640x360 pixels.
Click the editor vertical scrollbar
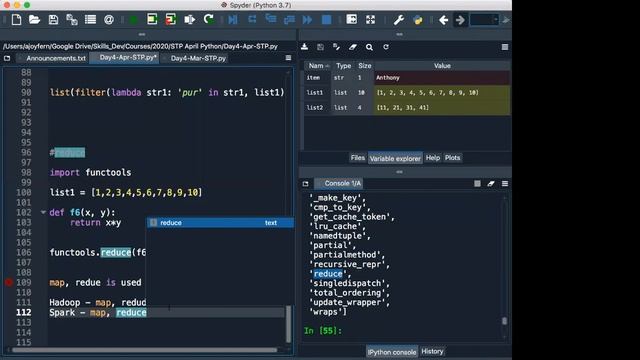(x=289, y=324)
